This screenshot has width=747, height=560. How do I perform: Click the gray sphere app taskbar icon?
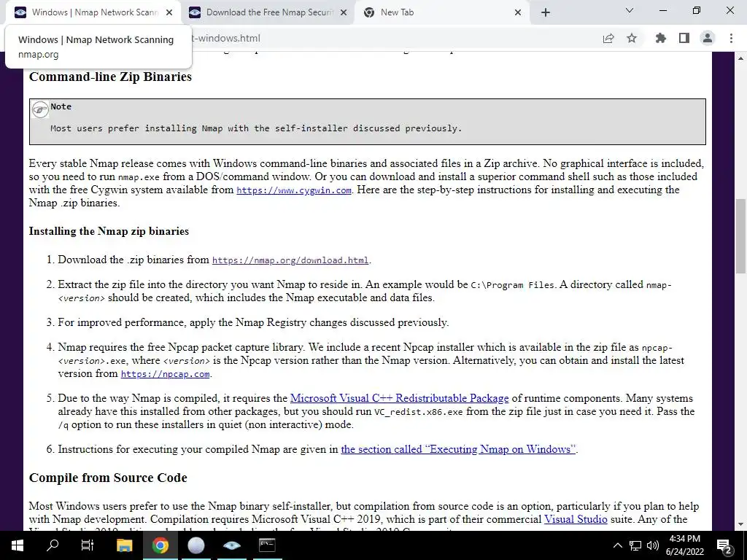[x=196, y=545]
